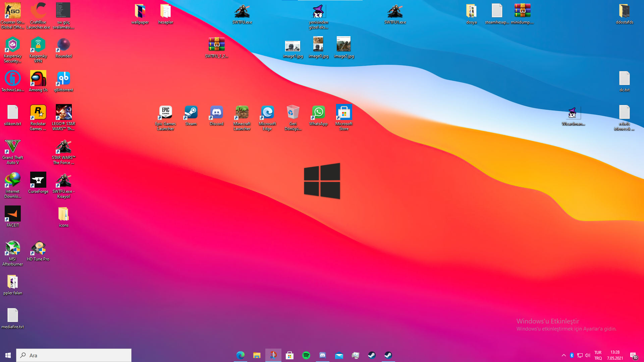Select the Discord desktop shortcut
Screen dimensions: 644x362
click(x=217, y=115)
